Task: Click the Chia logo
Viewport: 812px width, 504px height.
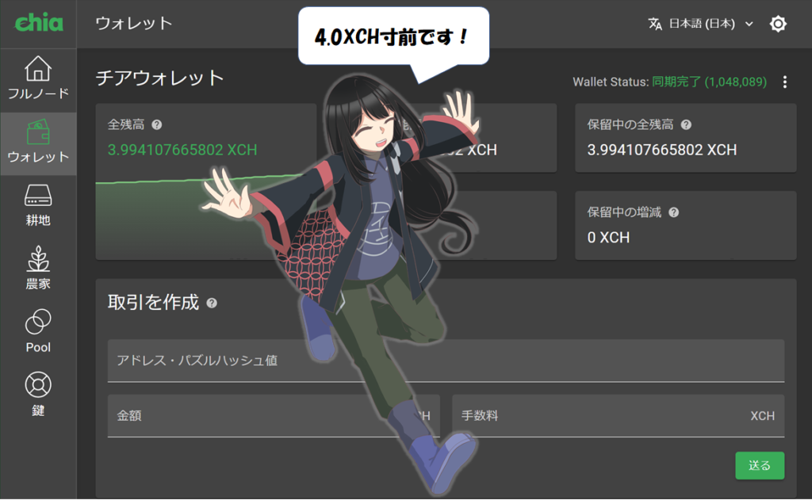Action: [38, 23]
